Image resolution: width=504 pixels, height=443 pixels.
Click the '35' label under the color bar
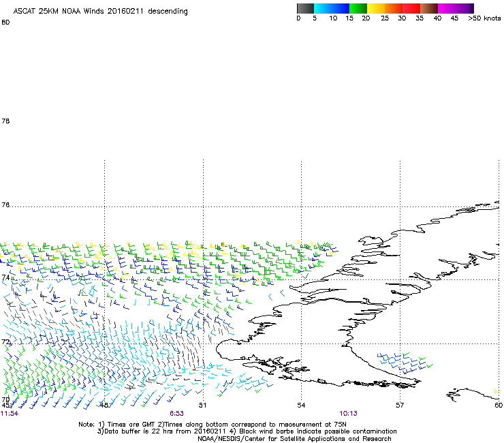click(420, 18)
